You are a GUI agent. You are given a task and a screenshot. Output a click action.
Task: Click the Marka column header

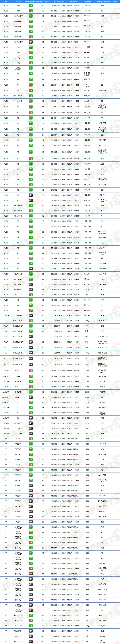6,2
